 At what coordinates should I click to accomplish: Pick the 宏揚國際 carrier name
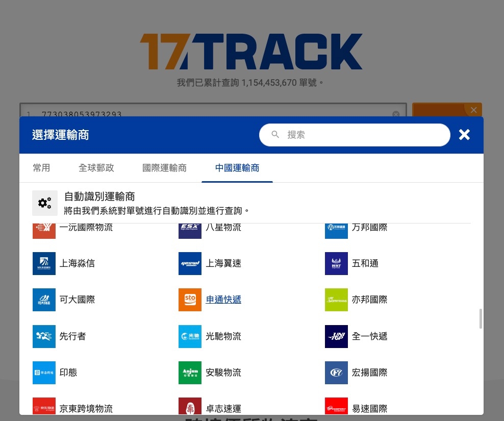click(x=370, y=373)
